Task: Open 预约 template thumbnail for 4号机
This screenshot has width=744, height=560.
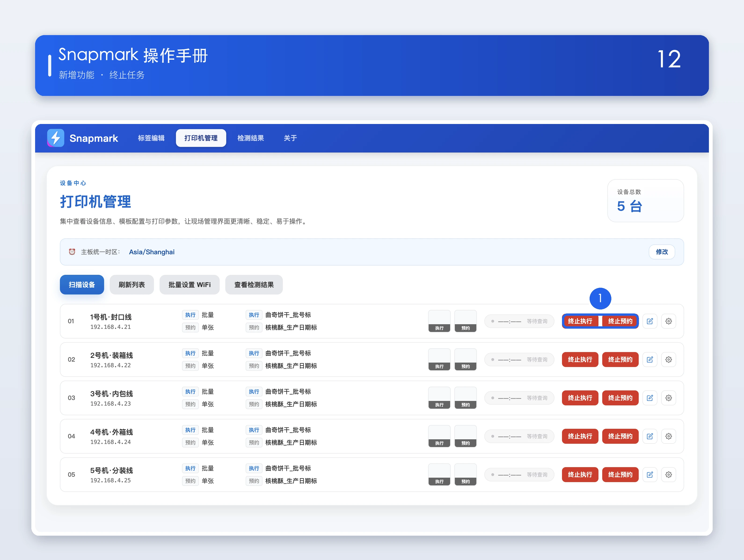Action: 466,436
